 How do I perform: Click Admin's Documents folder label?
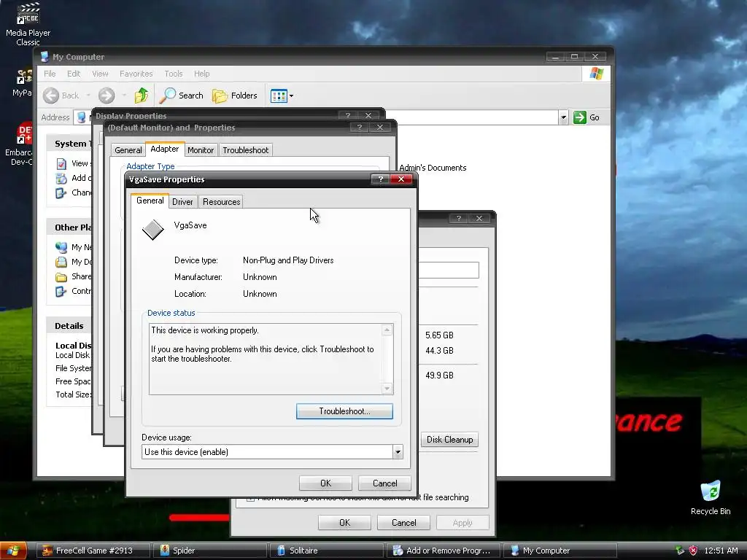433,168
